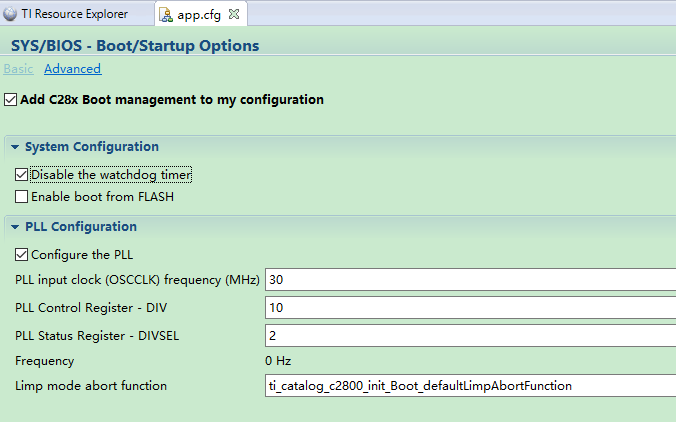The width and height of the screenshot is (676, 422).
Task: Uncheck Configure the PLL option
Action: [x=22, y=255]
